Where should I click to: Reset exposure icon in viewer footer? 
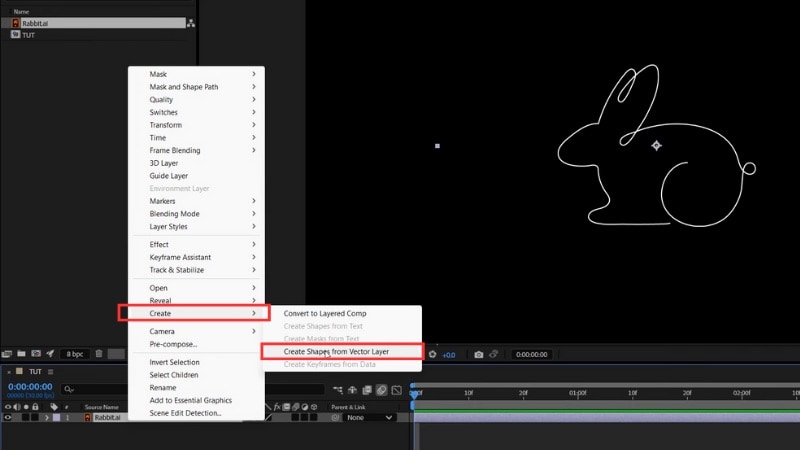[x=433, y=354]
